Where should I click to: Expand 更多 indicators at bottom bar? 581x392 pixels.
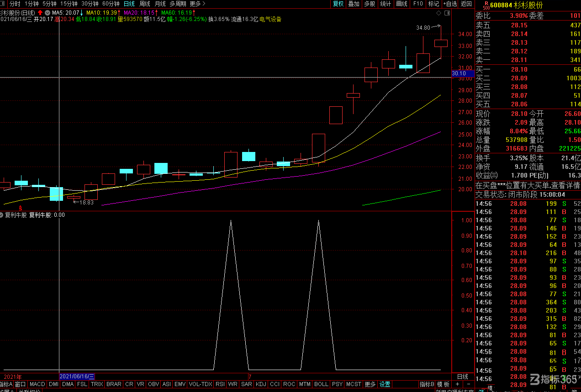point(370,384)
